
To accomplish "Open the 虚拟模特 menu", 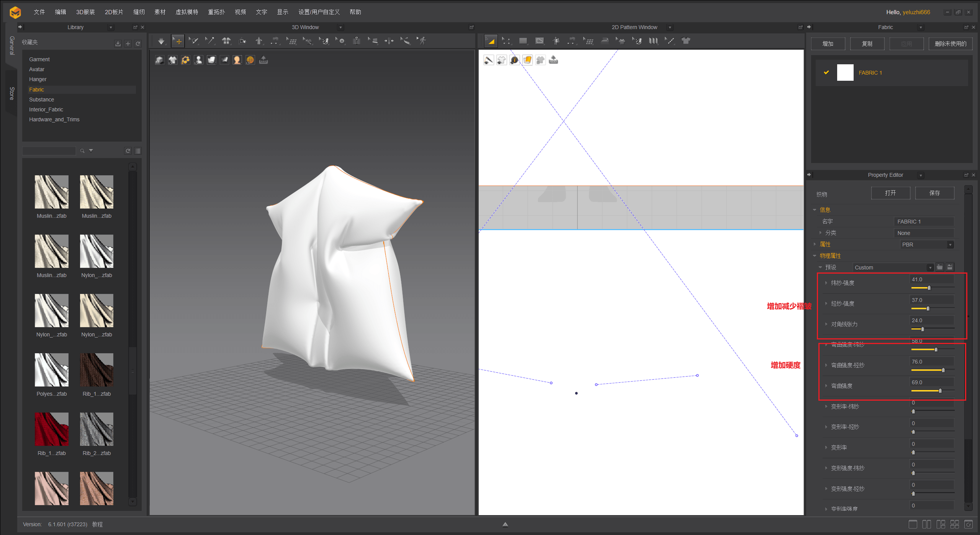I will [x=187, y=12].
